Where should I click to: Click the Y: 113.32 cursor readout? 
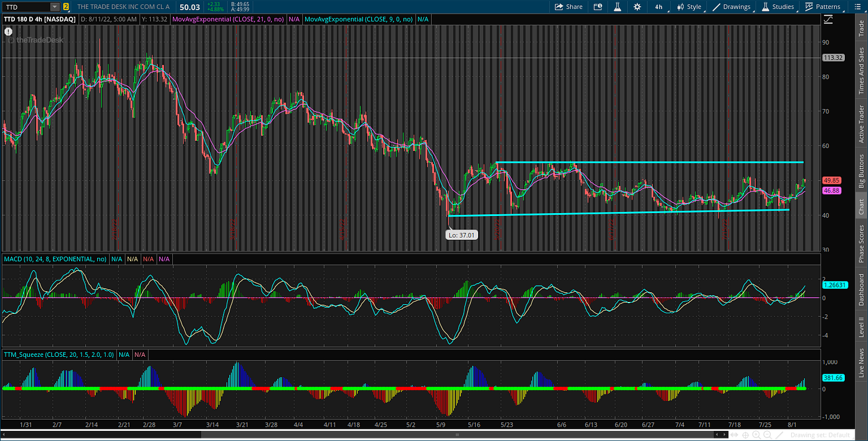pos(156,19)
